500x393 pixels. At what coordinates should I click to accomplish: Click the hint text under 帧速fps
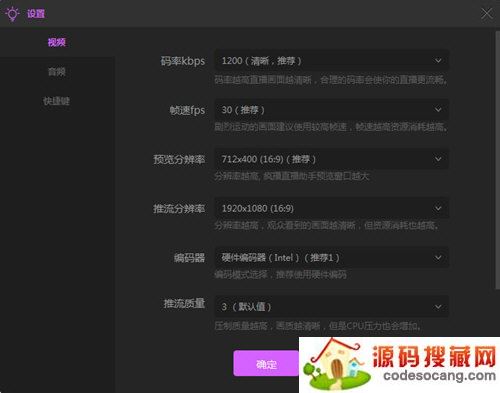pyautogui.click(x=331, y=127)
